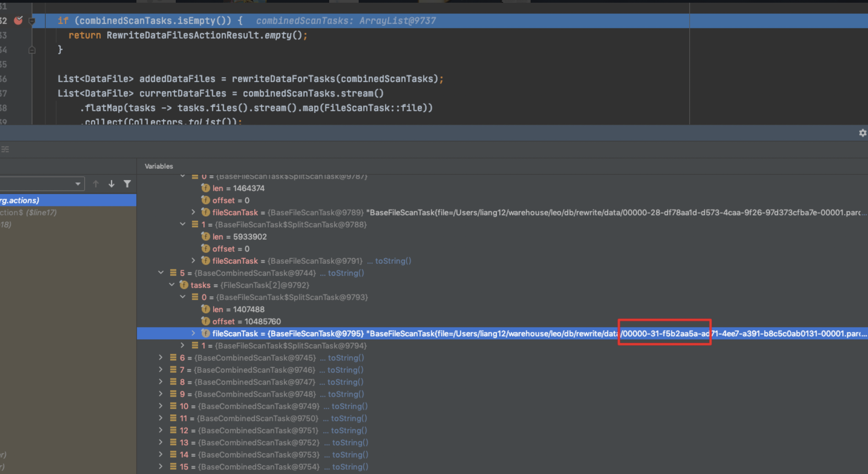
Task: Collapse the code fold marker near closing brace
Action: point(32,50)
